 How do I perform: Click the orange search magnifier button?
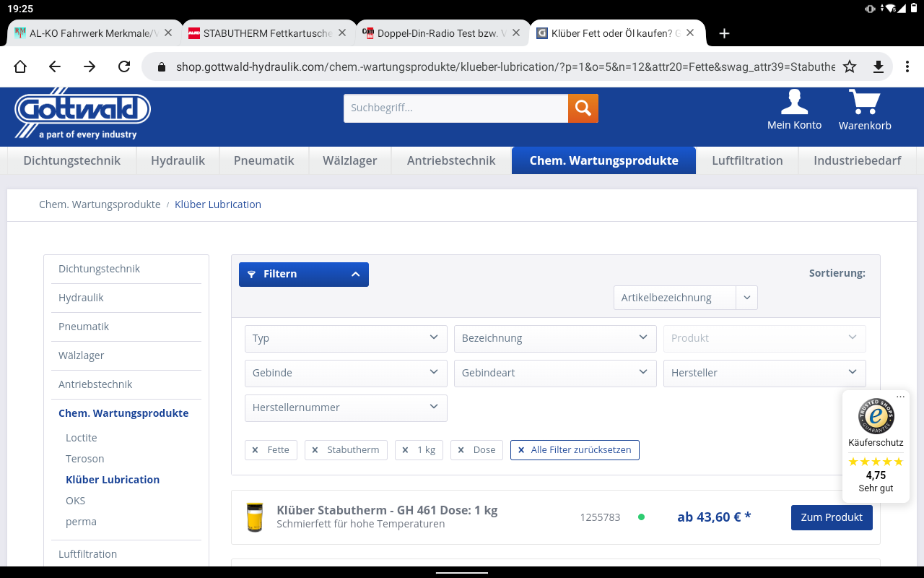click(x=583, y=108)
